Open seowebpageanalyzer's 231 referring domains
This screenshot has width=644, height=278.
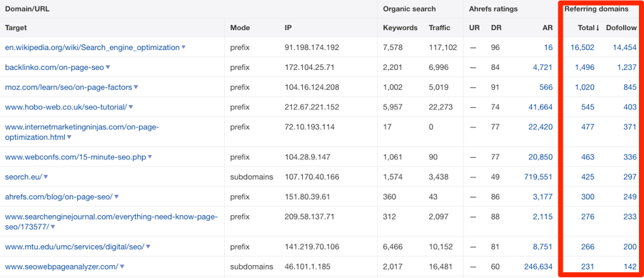click(588, 267)
